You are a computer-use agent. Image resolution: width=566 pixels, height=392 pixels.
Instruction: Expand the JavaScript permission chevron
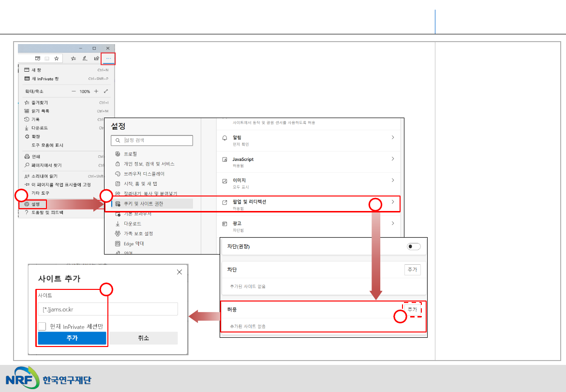tap(393, 159)
